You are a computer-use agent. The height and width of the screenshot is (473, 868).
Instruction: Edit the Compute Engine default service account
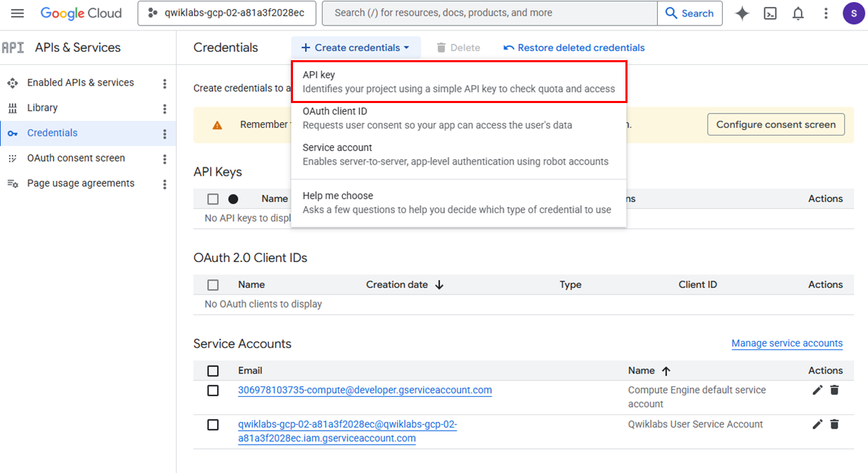(x=818, y=390)
